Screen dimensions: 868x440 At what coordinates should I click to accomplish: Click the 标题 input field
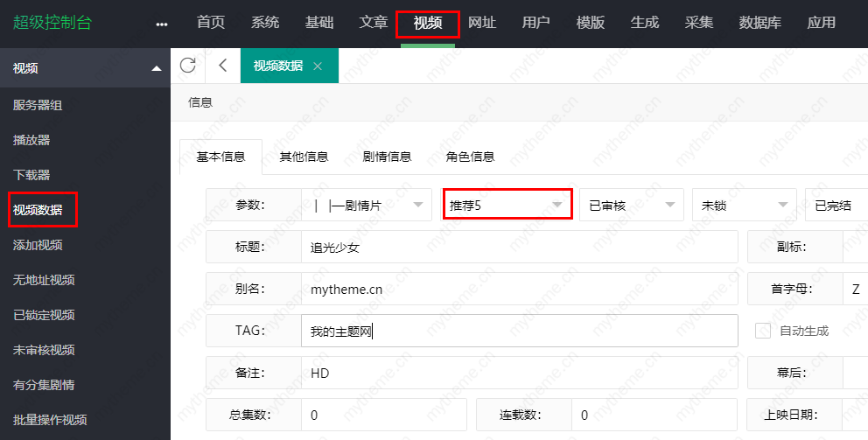[519, 248]
